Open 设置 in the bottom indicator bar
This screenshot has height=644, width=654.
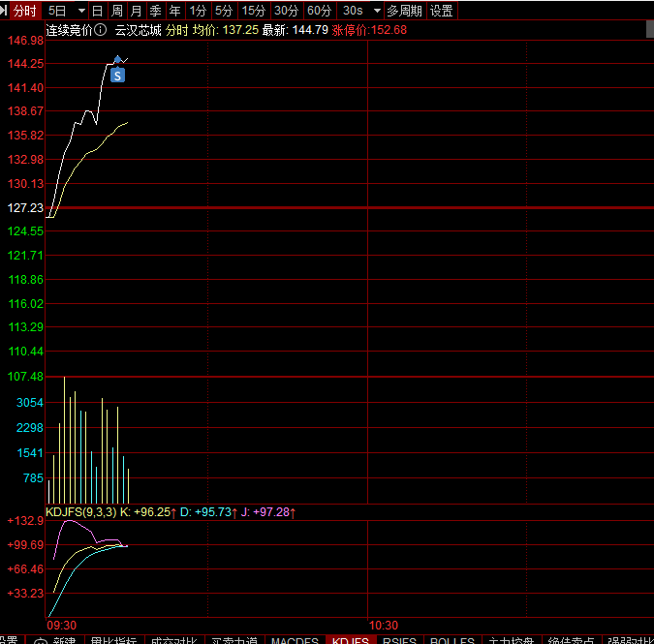coord(9,640)
